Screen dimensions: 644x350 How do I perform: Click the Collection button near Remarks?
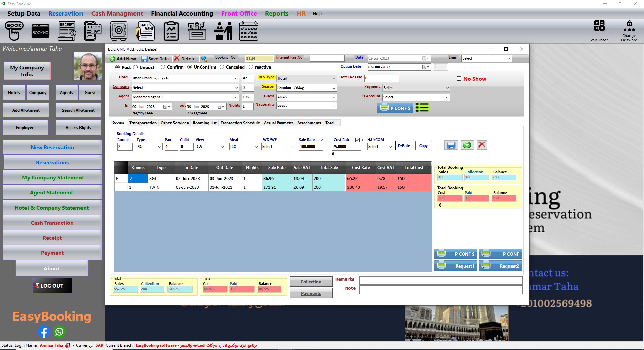click(311, 282)
